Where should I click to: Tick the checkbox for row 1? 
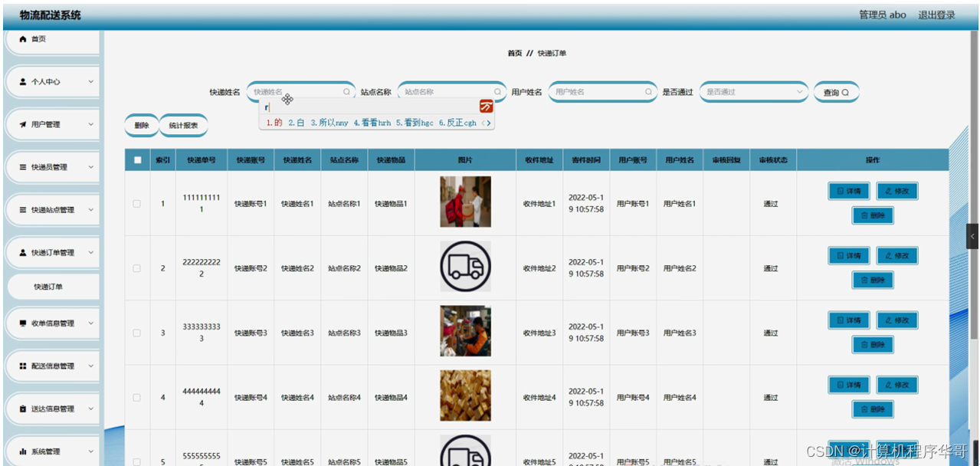point(137,204)
